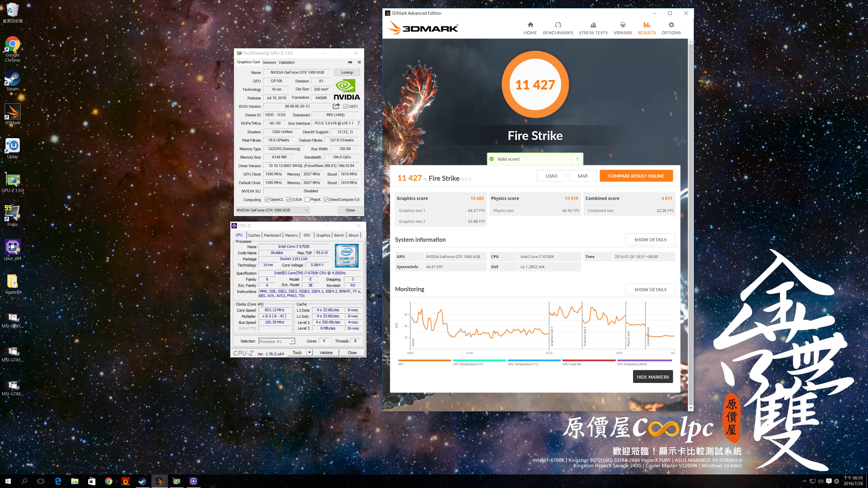Viewport: 868px width, 488px height.
Task: Click the valid score help question mark
Action: [577, 159]
